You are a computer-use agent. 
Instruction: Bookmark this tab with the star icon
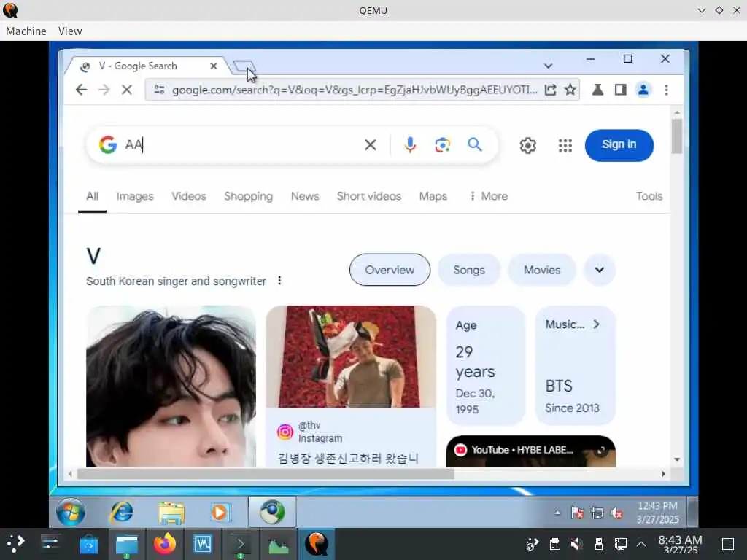[570, 90]
